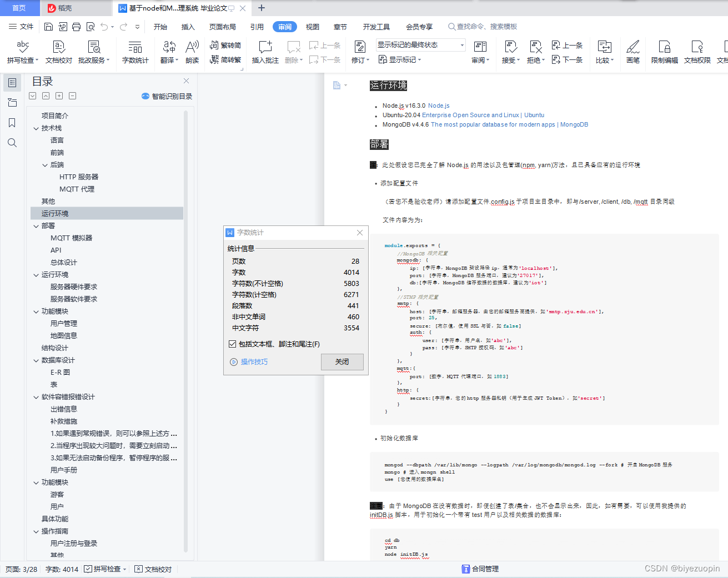The image size is (728, 578).
Task: Open 限制编辑 restrict editing
Action: tap(665, 52)
